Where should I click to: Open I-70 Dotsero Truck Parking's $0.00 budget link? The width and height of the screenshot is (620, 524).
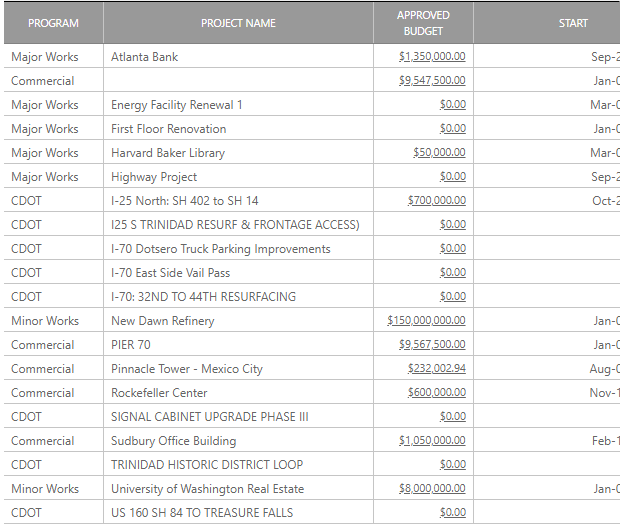[x=453, y=248]
